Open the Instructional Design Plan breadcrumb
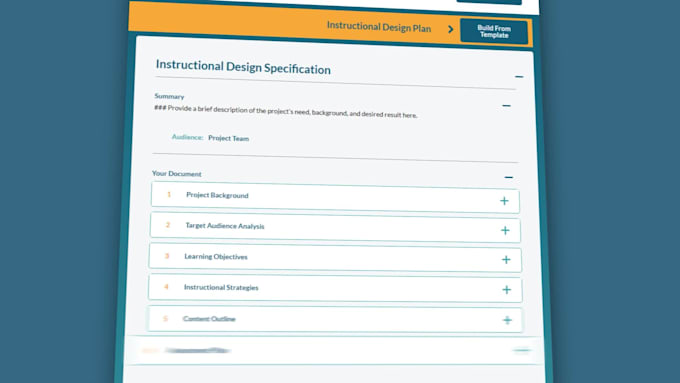This screenshot has width=680, height=383. (x=379, y=27)
